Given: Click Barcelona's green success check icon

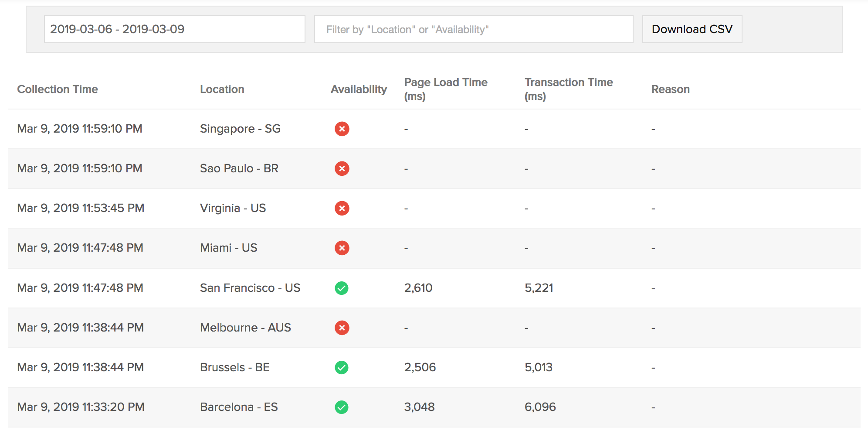Looking at the screenshot, I should 342,407.
